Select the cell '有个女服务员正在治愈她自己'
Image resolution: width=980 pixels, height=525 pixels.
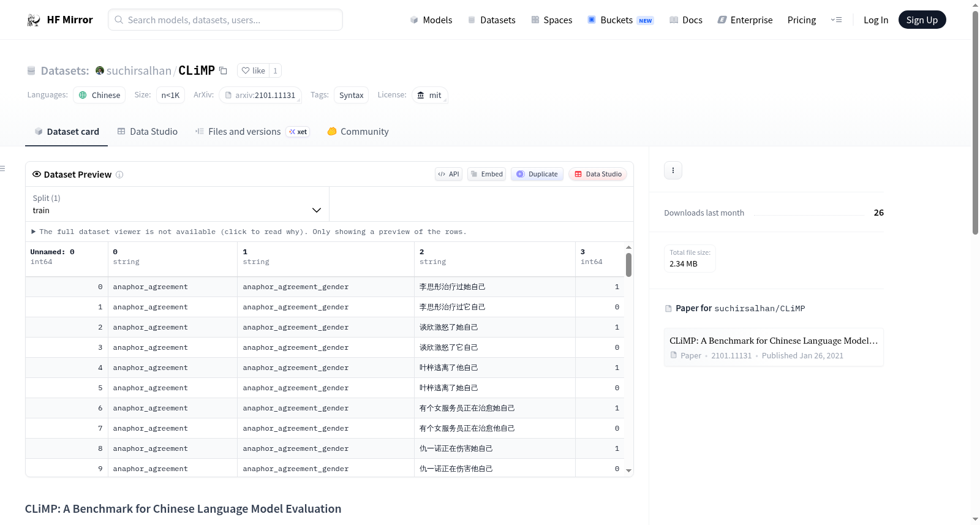(x=495, y=408)
